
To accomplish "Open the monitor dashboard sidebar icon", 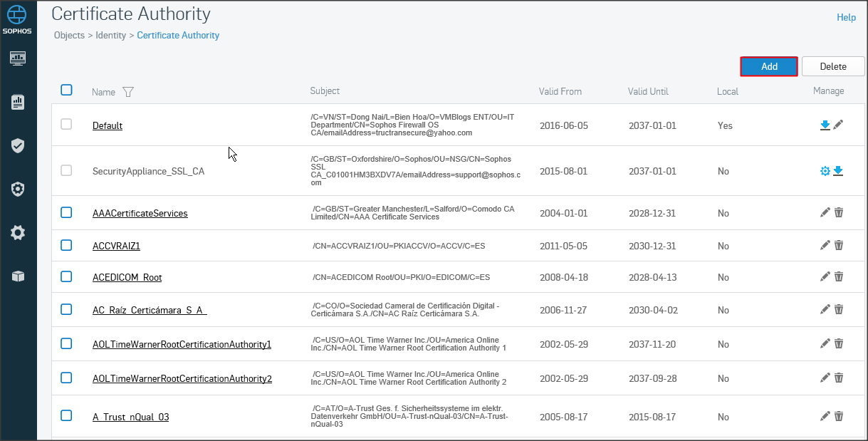I will click(18, 58).
